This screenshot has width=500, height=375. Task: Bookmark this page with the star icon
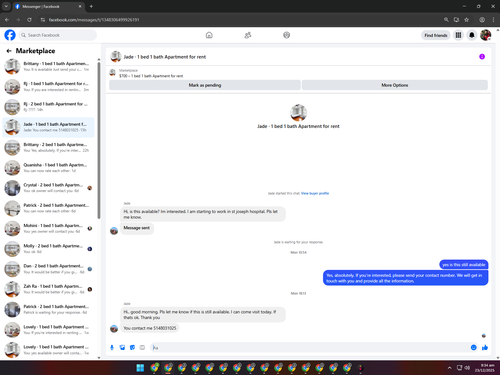click(467, 20)
